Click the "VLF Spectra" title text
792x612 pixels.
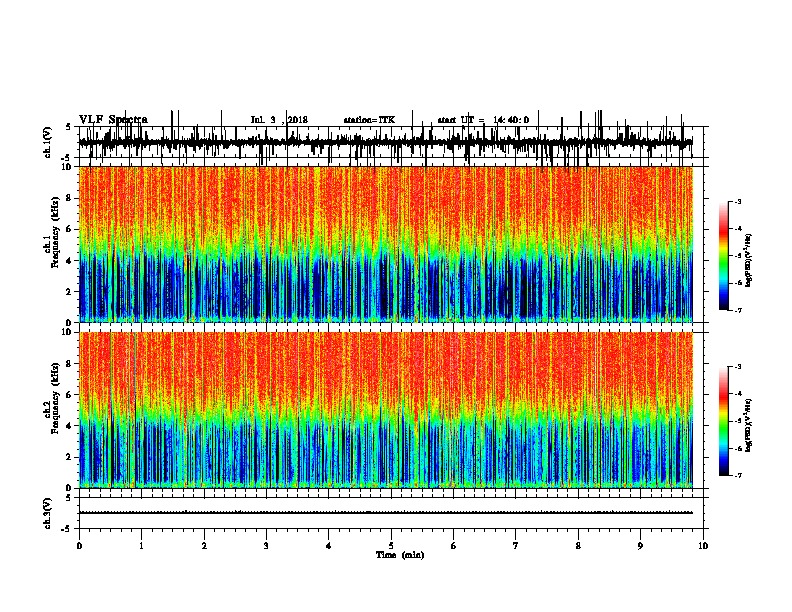pos(113,120)
